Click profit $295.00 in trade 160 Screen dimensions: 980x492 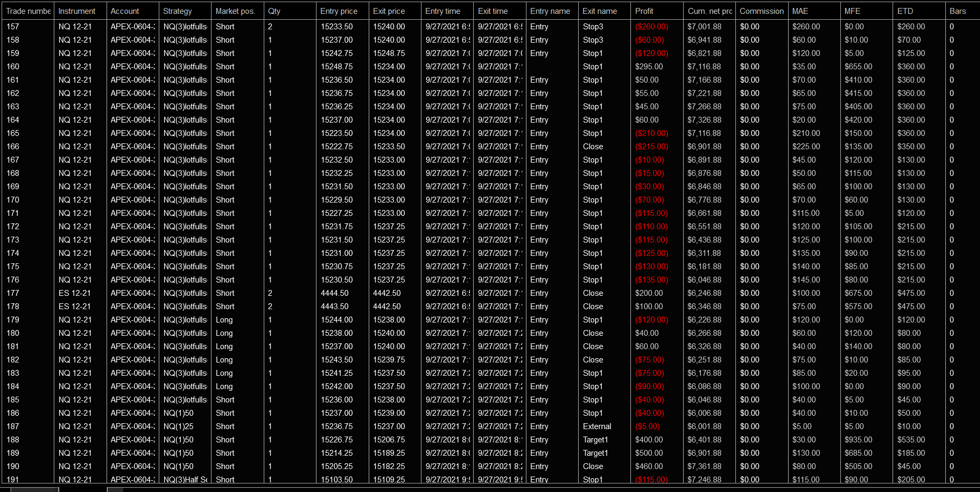click(649, 67)
